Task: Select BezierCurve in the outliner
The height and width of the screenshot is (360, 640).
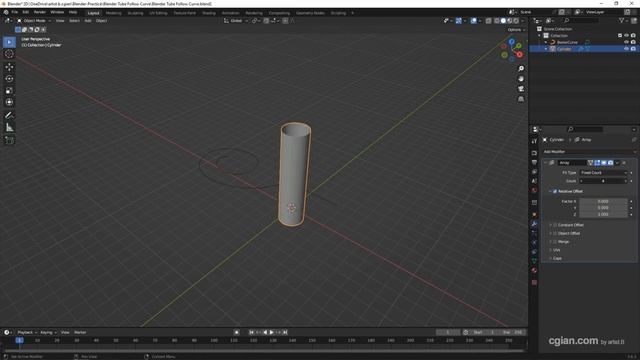Action: click(x=567, y=42)
